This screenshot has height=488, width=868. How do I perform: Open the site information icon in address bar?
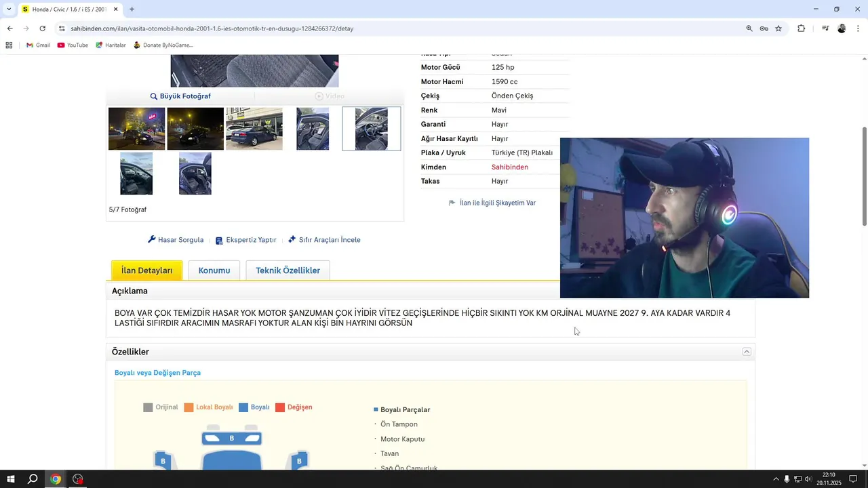coord(61,28)
